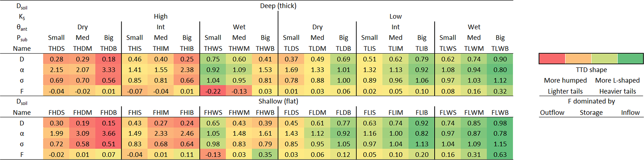Image resolution: width=644 pixels, height=160 pixels.
Task: Click the "Shallow (flat)" heading
Action: pyautogui.click(x=278, y=102)
